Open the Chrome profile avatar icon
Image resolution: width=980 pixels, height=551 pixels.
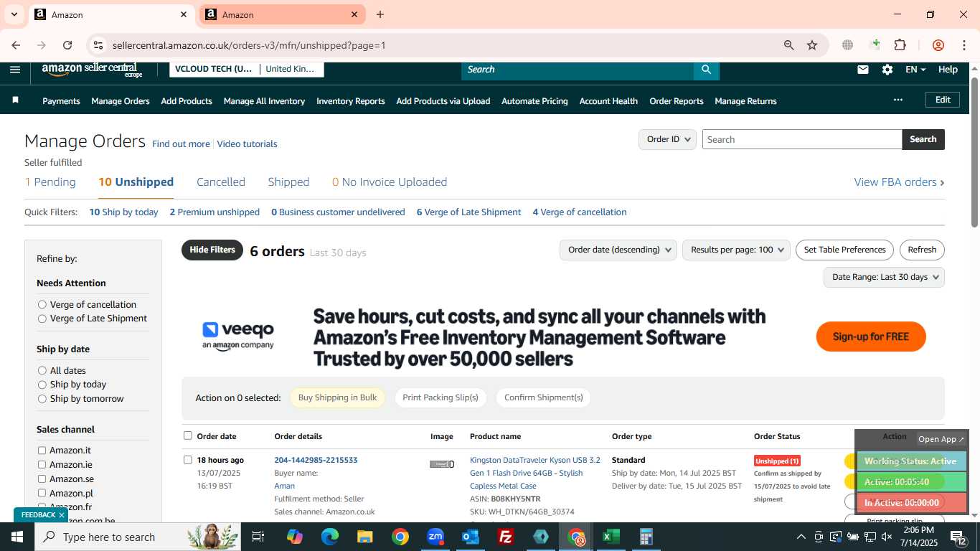[x=938, y=45]
